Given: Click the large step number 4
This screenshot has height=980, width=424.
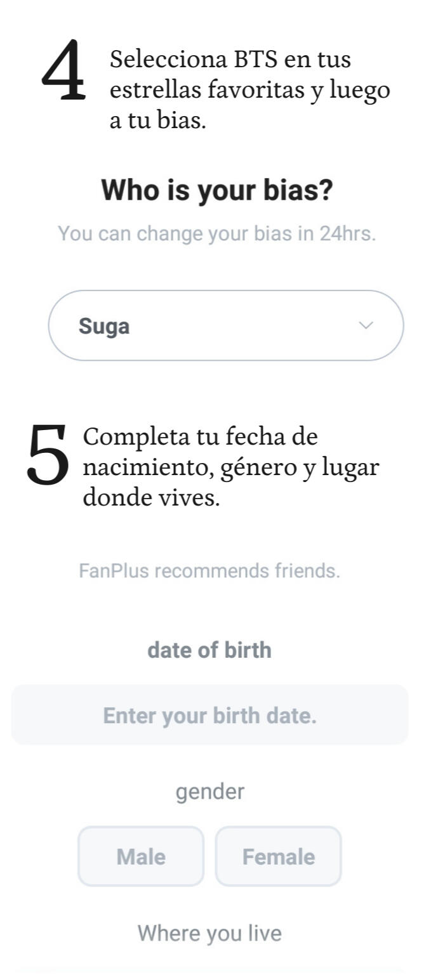Looking at the screenshot, I should click(63, 71).
